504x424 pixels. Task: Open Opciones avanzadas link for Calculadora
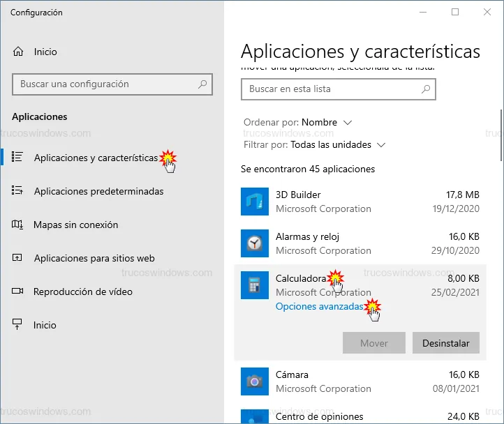319,306
